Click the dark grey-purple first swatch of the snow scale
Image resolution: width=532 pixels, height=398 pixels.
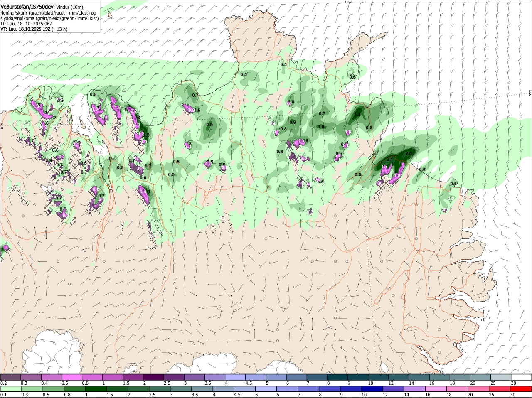pos(11,377)
